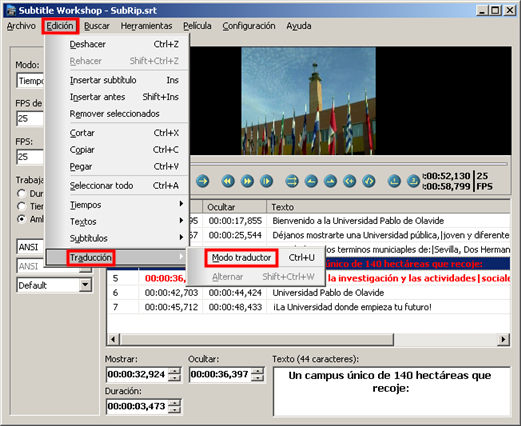Open the Película menu
Image resolution: width=521 pixels, height=426 pixels.
coord(197,26)
